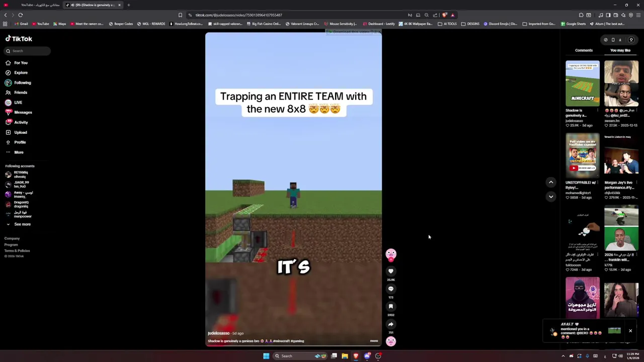Click the address bar URL
The image size is (644, 362).
239,15
